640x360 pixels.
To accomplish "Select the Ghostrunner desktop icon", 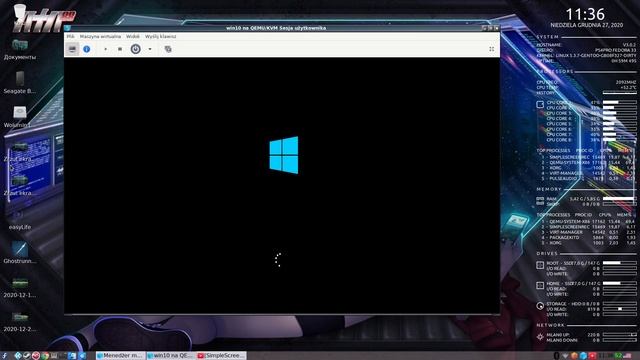I will click(20, 253).
